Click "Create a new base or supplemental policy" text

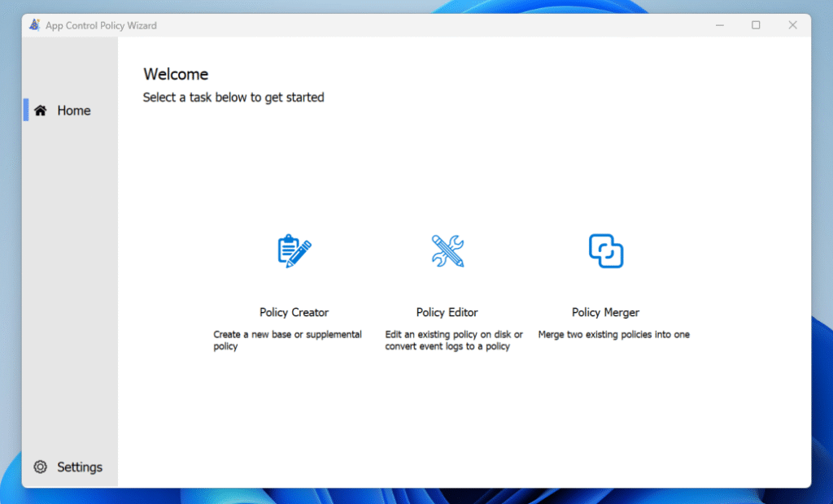coord(287,340)
